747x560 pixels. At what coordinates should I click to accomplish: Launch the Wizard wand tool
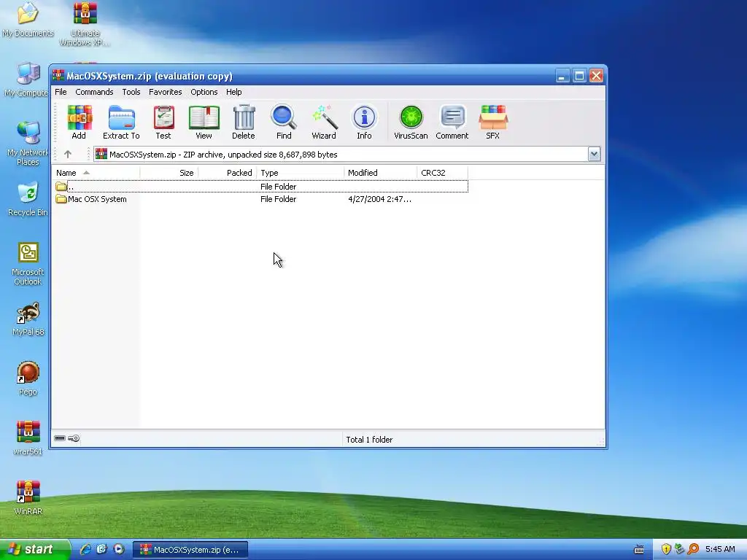(x=324, y=122)
